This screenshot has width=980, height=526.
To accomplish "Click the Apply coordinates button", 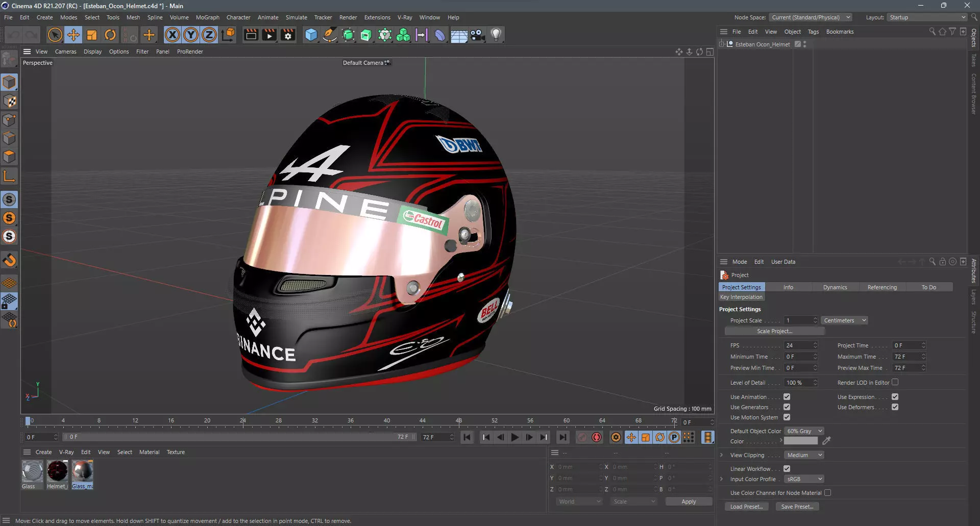I will [x=689, y=502].
